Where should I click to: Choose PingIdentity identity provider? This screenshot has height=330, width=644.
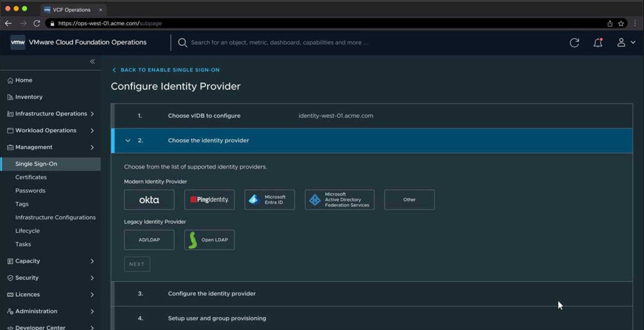[x=209, y=199]
